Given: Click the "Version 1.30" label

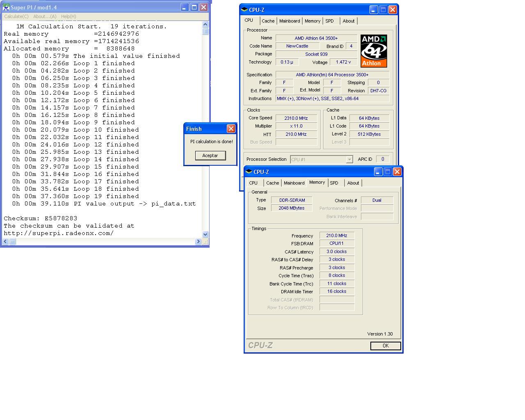Looking at the screenshot, I should [380, 334].
